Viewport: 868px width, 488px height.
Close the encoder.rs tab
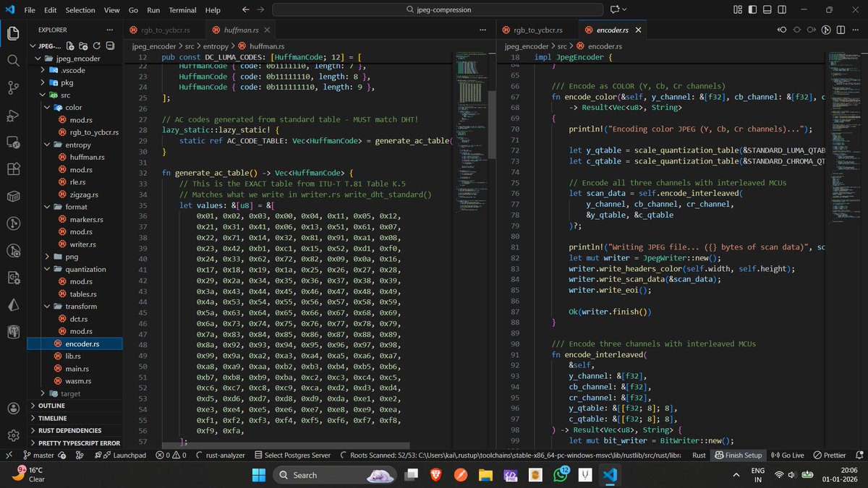coord(638,30)
